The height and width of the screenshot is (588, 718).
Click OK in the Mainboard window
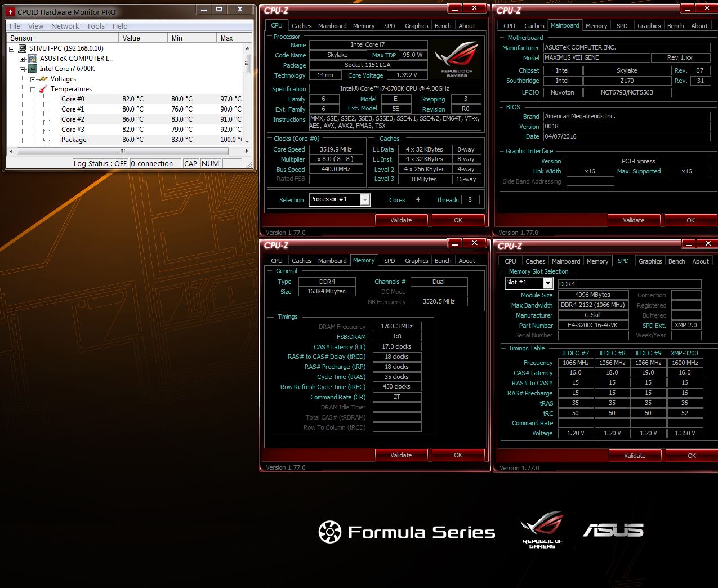point(690,220)
